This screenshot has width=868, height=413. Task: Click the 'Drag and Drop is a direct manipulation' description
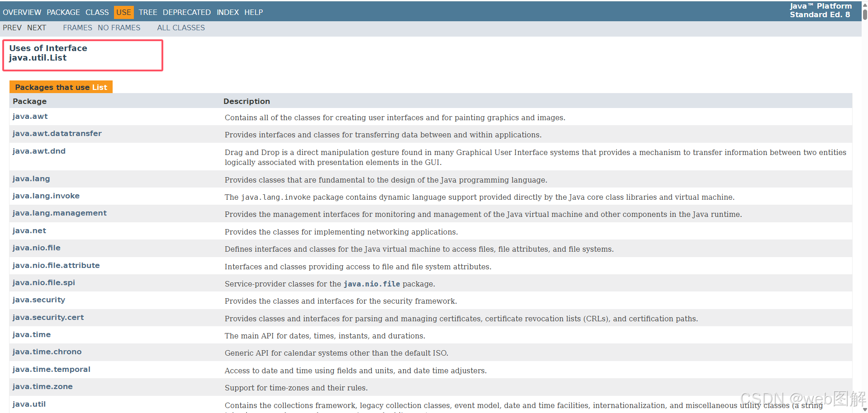click(536, 157)
